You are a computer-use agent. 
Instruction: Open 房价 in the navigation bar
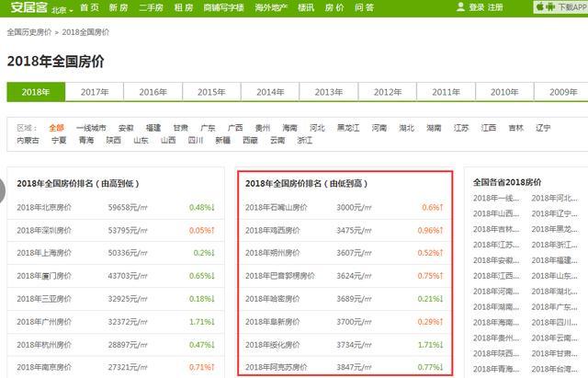coord(334,7)
